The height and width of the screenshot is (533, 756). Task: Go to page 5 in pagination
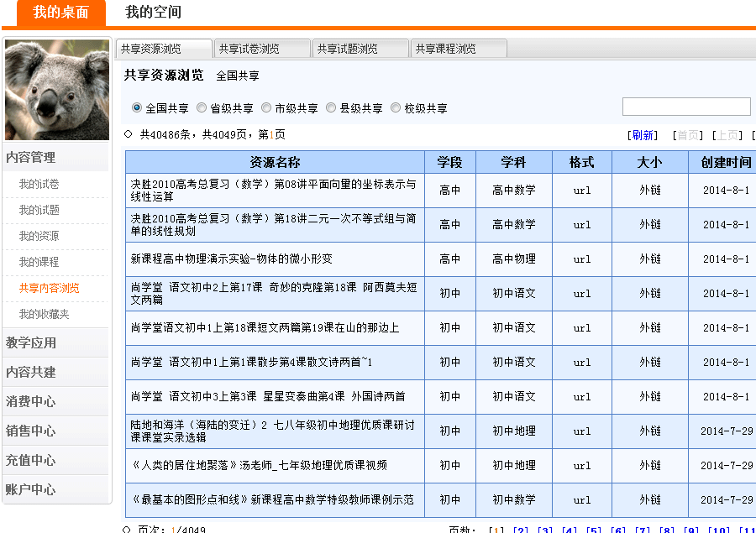pos(594,530)
